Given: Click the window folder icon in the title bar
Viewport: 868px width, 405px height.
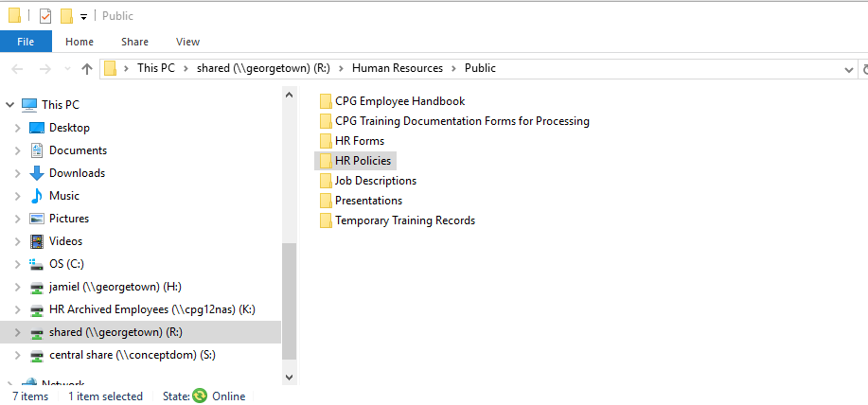Looking at the screenshot, I should click(14, 15).
